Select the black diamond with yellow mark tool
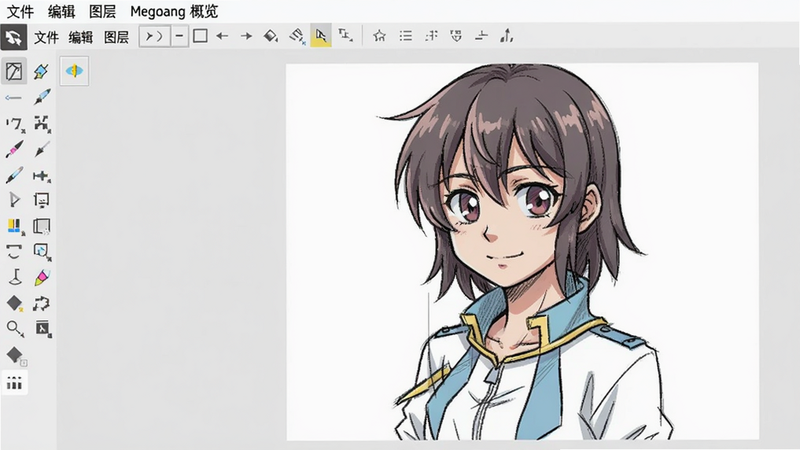800x450 pixels. 15,304
